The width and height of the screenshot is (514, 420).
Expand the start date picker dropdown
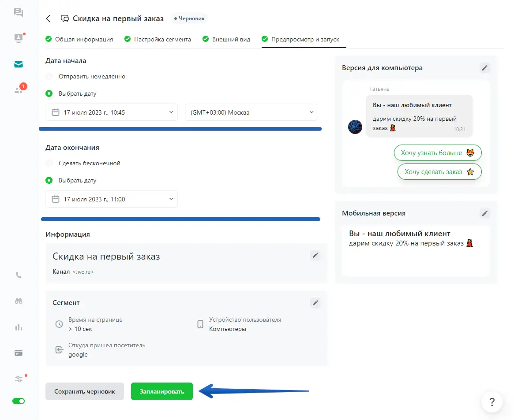pyautogui.click(x=112, y=112)
